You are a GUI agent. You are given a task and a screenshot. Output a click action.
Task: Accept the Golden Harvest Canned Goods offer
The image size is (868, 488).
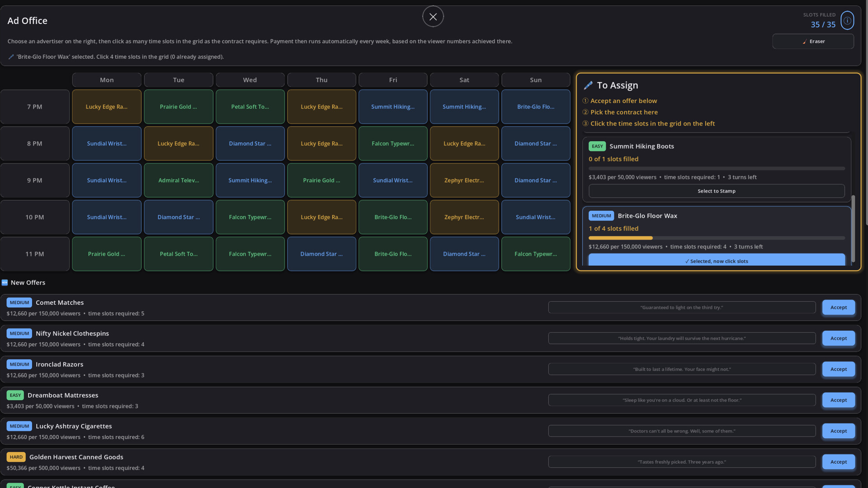[838, 462]
